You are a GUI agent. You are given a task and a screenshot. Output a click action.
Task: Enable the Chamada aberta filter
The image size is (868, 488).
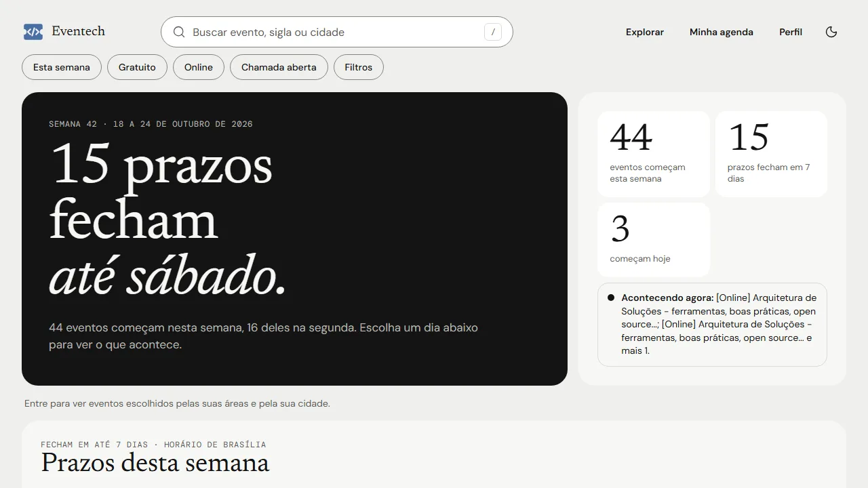(279, 67)
